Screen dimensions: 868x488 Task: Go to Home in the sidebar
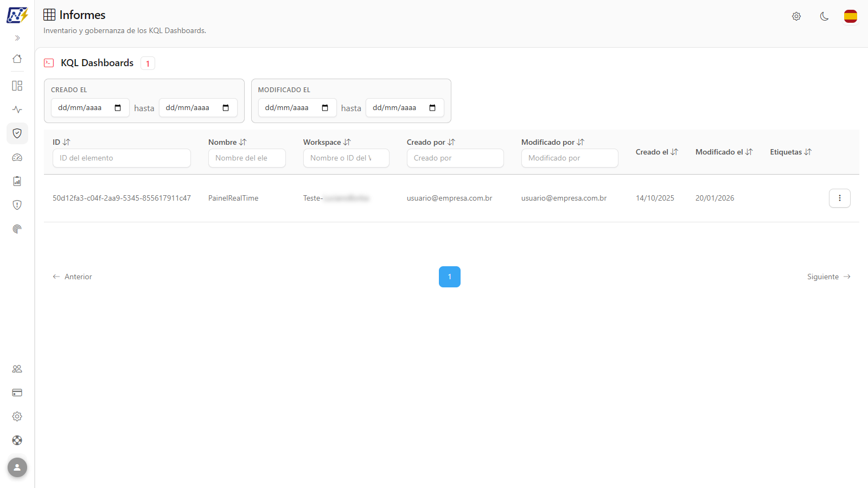pos(17,59)
